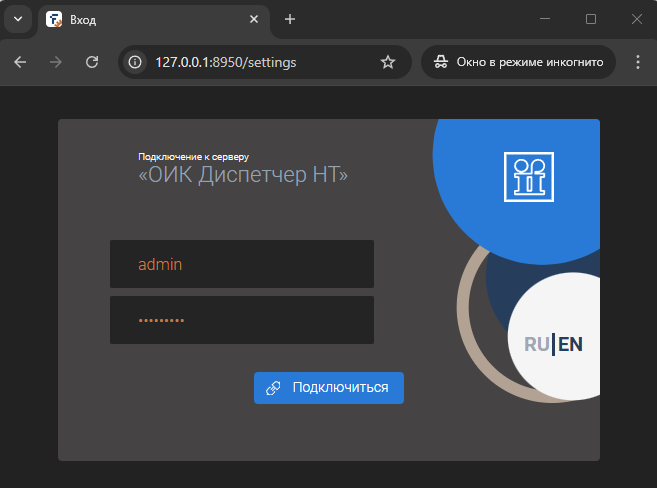This screenshot has height=488, width=657.
Task: Minimize the browser window
Action: 545,19
